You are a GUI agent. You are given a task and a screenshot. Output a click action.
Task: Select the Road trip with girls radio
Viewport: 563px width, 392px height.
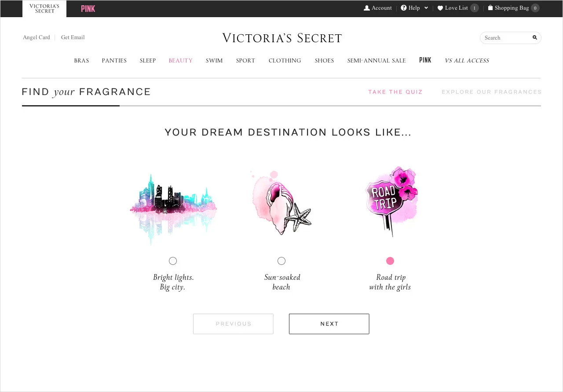pos(390,261)
